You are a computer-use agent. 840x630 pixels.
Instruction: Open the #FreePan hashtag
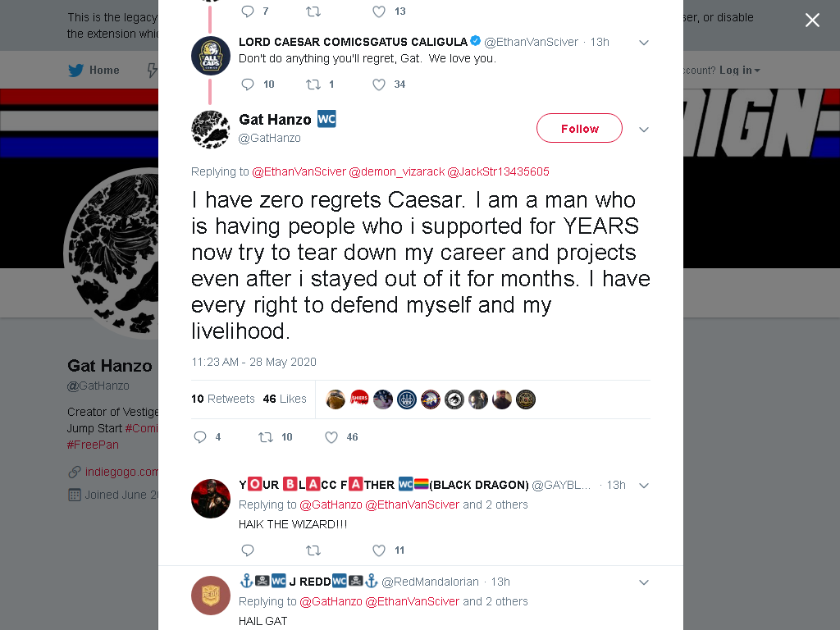tap(93, 445)
